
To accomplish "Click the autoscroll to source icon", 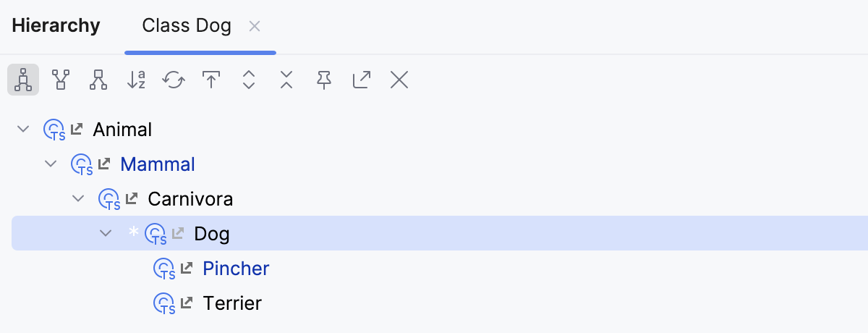I will click(211, 80).
